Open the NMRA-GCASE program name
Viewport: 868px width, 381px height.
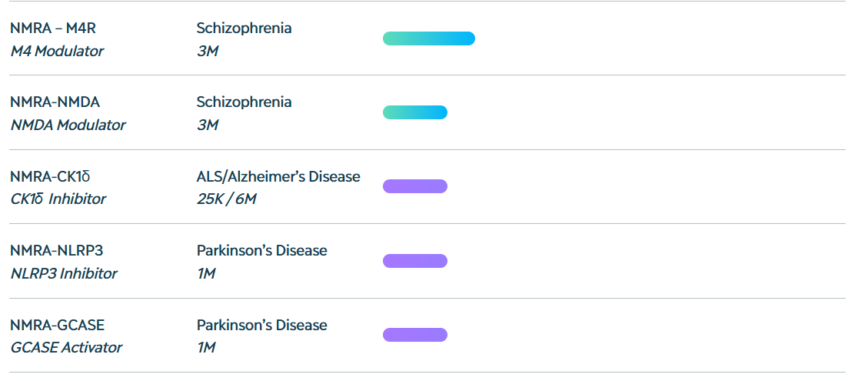(x=57, y=326)
